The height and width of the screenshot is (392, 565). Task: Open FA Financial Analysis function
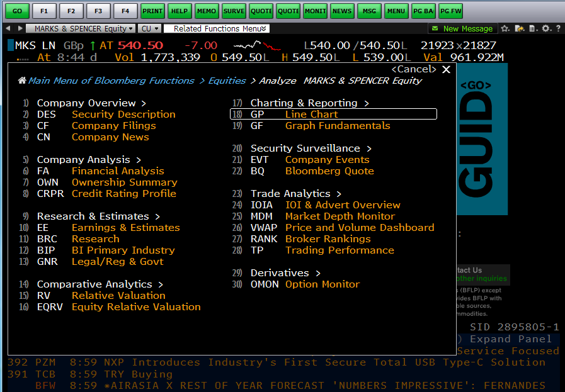coord(117,171)
